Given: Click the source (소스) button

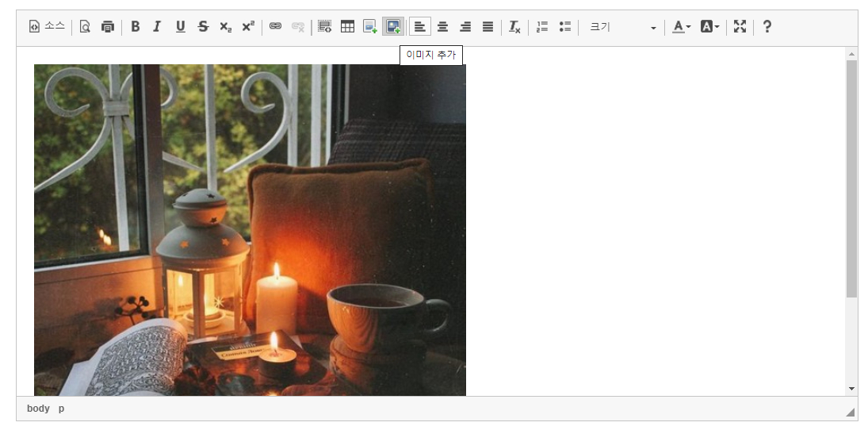Looking at the screenshot, I should [47, 27].
